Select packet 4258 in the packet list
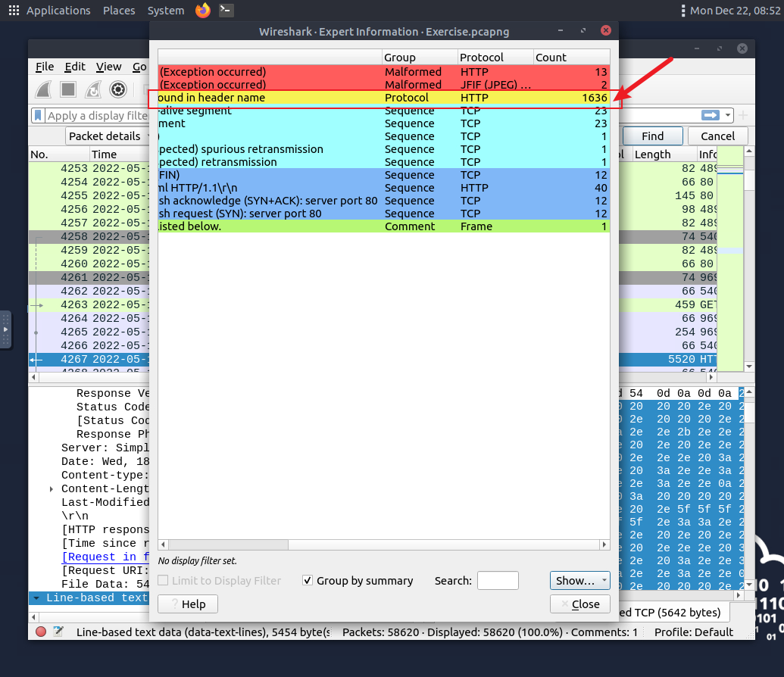This screenshot has width=784, height=677. 89,236
